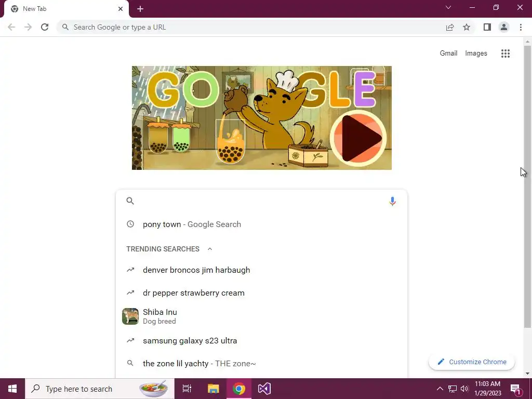Screen dimensions: 532x399
Task: Show hidden system tray icons
Action: pos(440,389)
